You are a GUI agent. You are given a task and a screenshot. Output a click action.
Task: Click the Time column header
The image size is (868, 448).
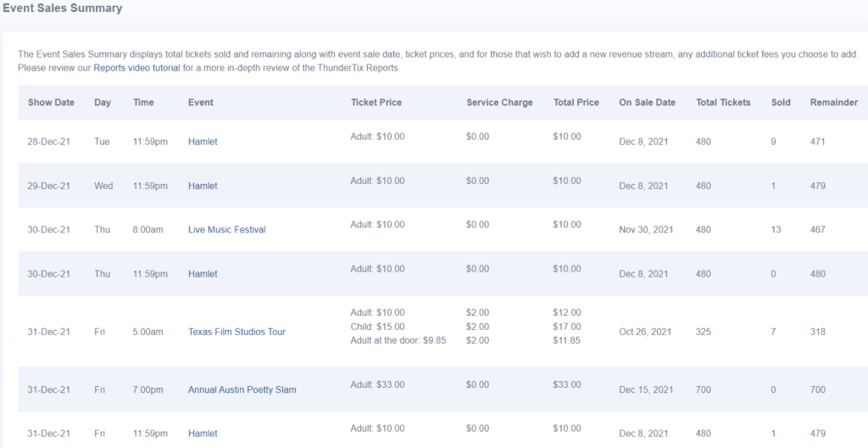143,103
